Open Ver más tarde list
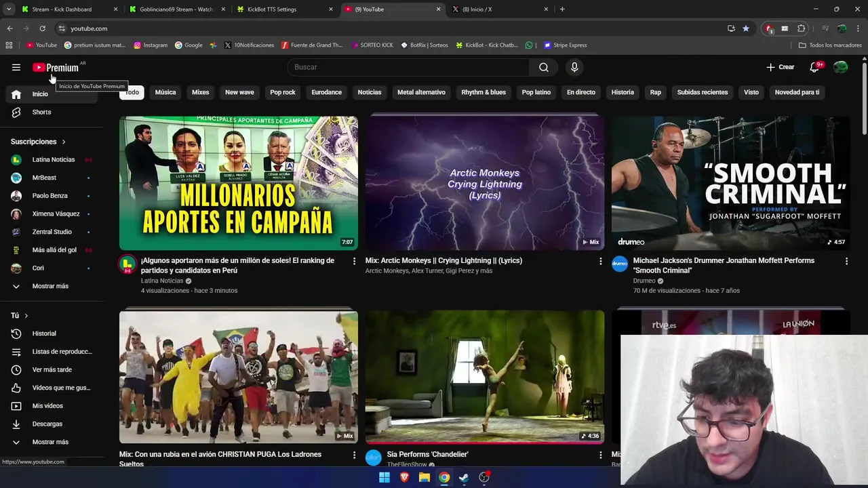 coord(52,369)
